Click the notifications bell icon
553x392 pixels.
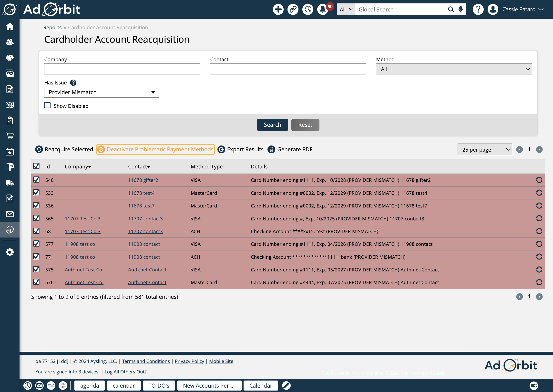coord(323,10)
